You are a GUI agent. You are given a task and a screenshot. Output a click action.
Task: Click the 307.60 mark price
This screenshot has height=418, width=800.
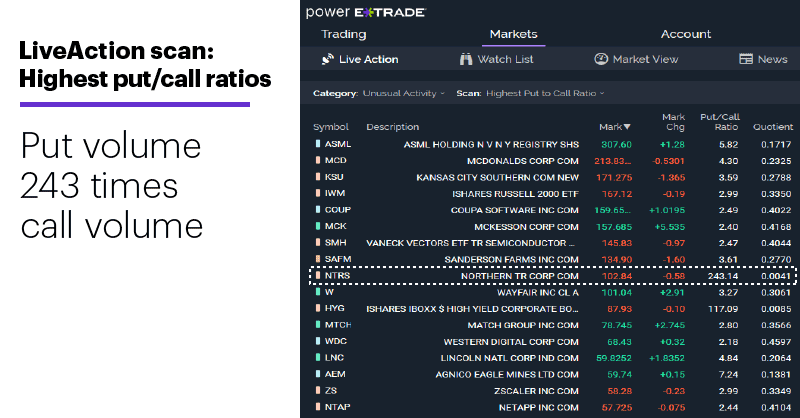(616, 144)
